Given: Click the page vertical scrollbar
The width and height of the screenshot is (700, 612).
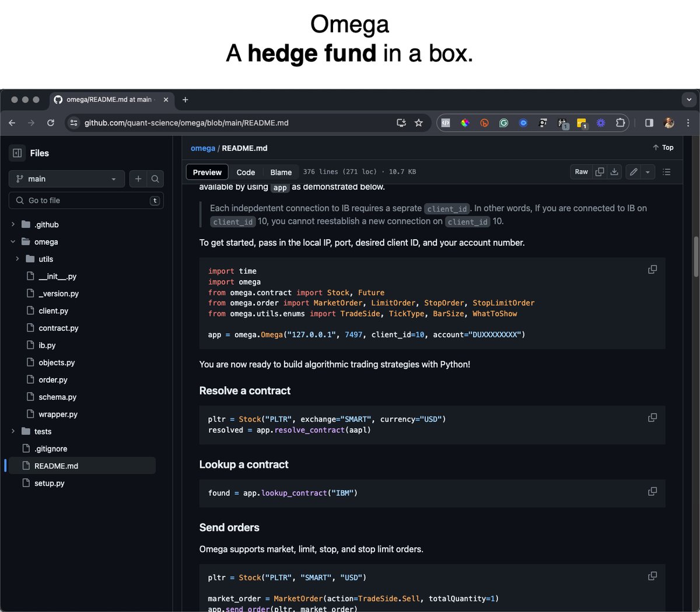Looking at the screenshot, I should tap(695, 257).
